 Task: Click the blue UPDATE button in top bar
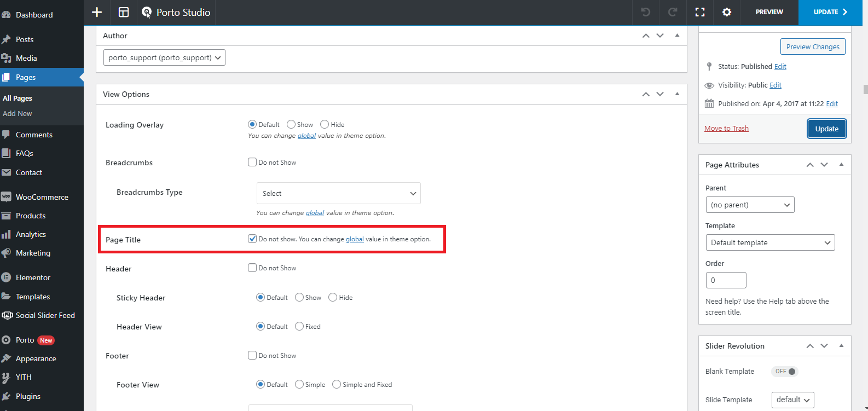tap(830, 12)
